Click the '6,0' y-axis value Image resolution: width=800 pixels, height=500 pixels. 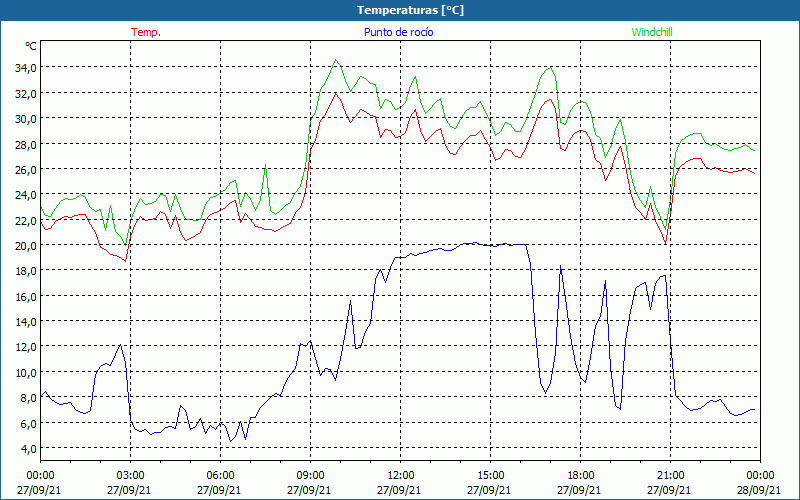(x=28, y=423)
